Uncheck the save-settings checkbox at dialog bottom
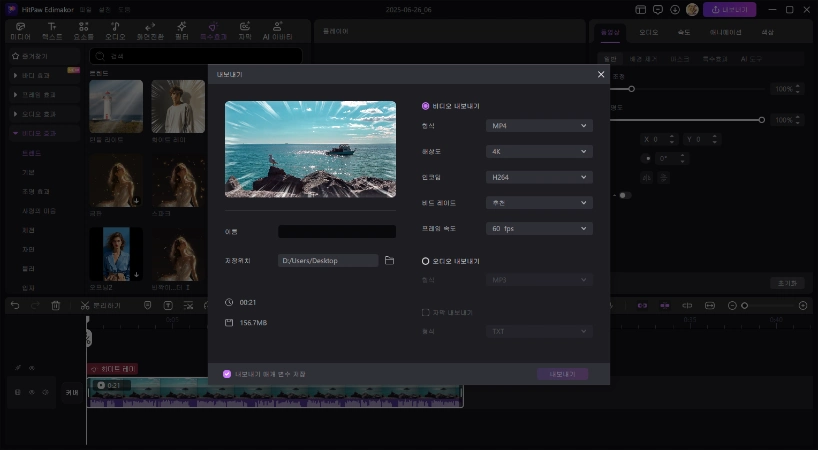 227,374
